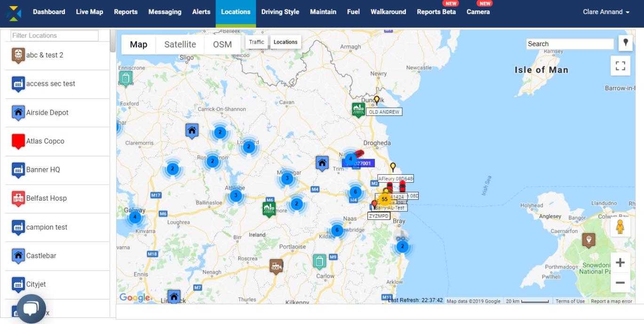Zoom in the map

tap(620, 263)
